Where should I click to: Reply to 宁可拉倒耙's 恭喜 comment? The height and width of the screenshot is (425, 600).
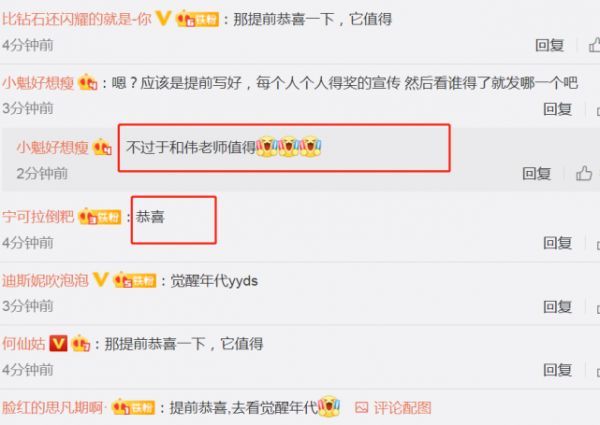tap(558, 243)
